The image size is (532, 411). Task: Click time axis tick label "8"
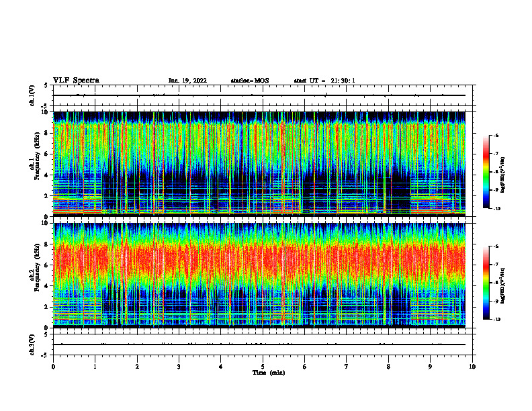388,367
